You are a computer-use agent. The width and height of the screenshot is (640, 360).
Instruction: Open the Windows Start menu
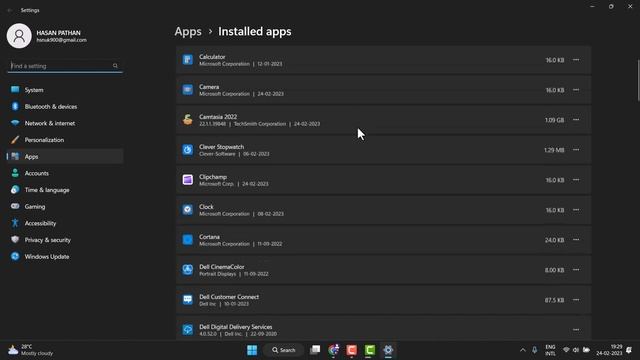(252, 350)
